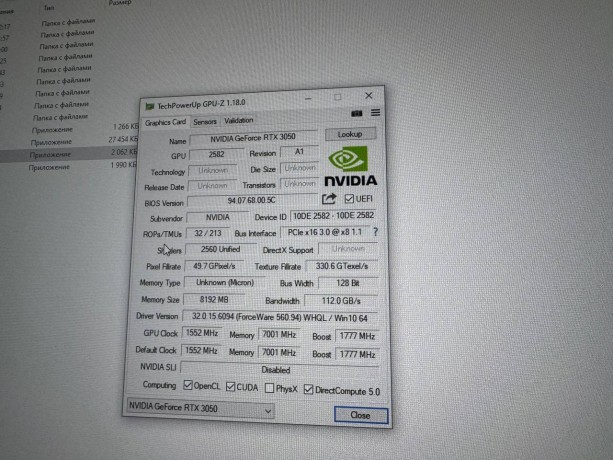
Task: Click the Die Size Unknown field
Action: point(299,168)
